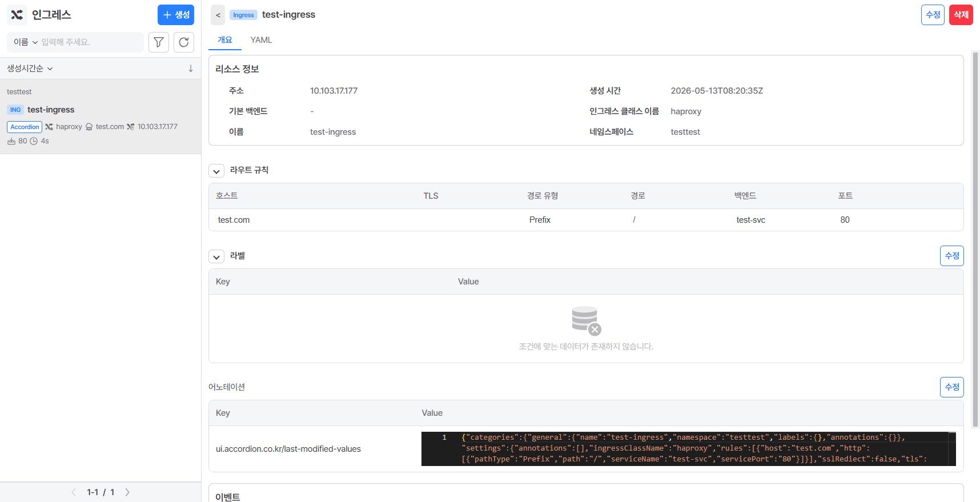This screenshot has height=502, width=980.
Task: Open the filter funnel icon
Action: tap(159, 42)
